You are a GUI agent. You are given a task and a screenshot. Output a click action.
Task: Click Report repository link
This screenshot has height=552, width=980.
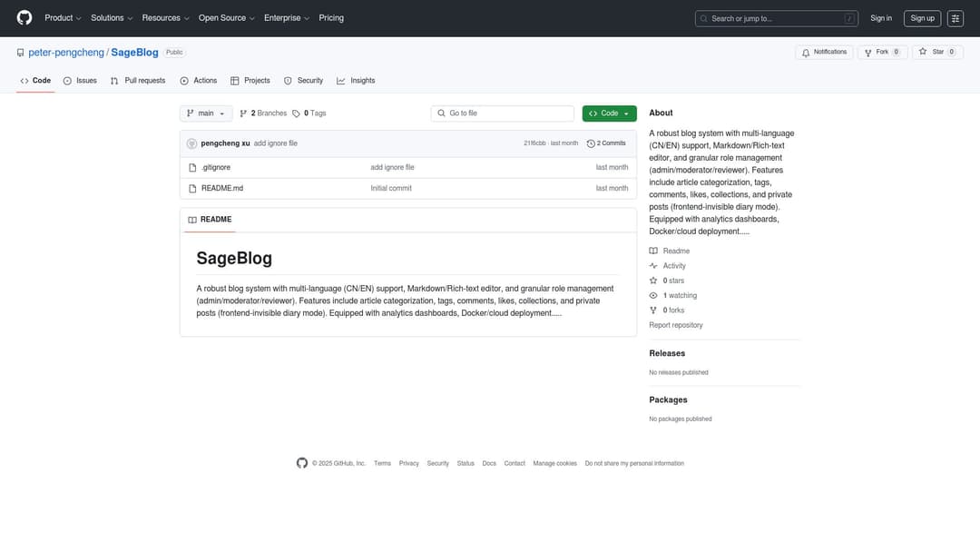[x=676, y=325]
